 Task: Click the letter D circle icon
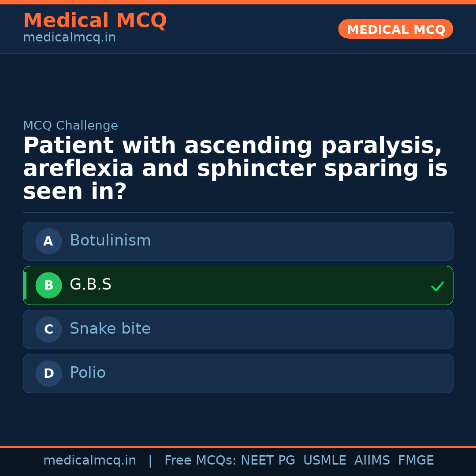[x=48, y=373]
